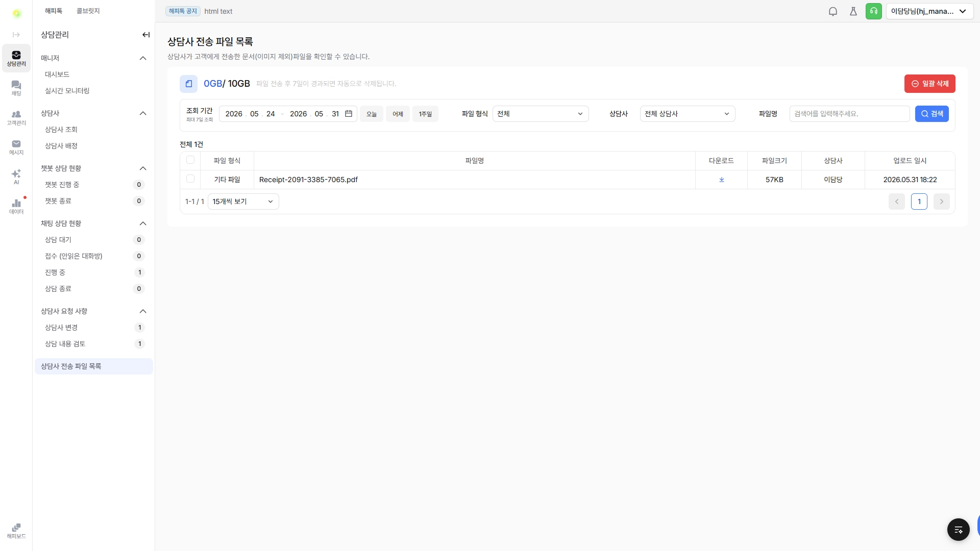The width and height of the screenshot is (980, 551).
Task: Open 상담 종료 menu item
Action: pyautogui.click(x=94, y=289)
